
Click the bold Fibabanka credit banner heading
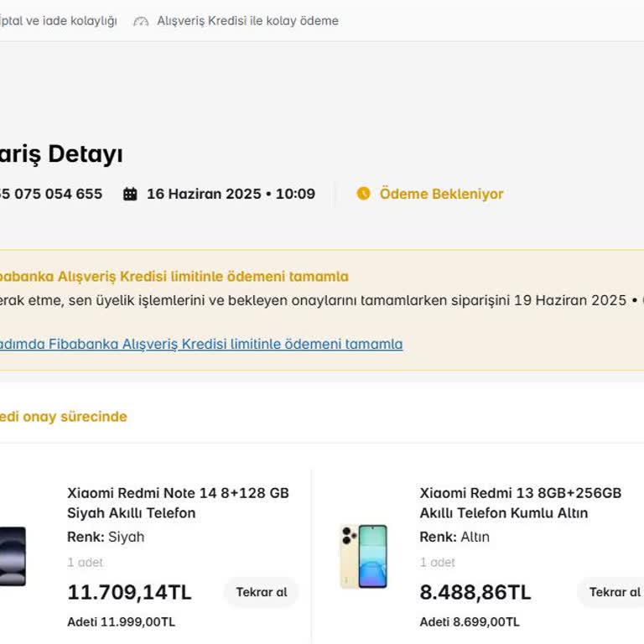tap(172, 277)
